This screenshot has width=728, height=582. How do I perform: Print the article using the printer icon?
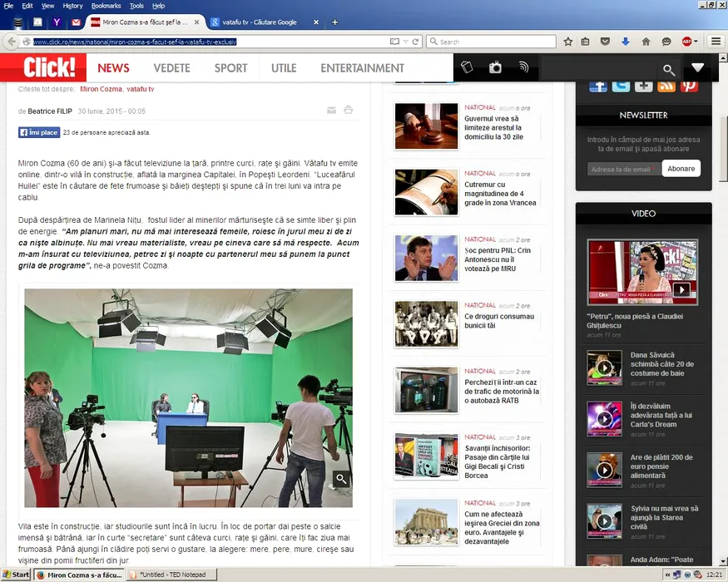click(x=349, y=110)
